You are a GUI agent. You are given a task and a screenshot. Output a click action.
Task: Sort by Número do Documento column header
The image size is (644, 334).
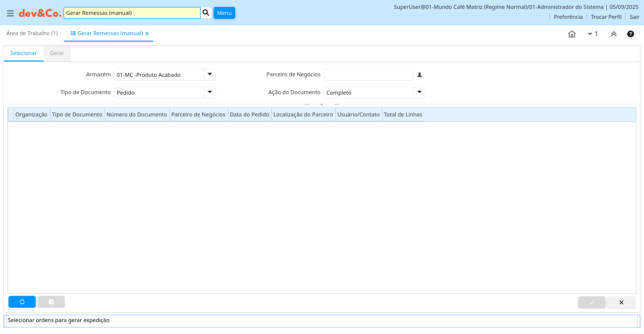coord(137,114)
